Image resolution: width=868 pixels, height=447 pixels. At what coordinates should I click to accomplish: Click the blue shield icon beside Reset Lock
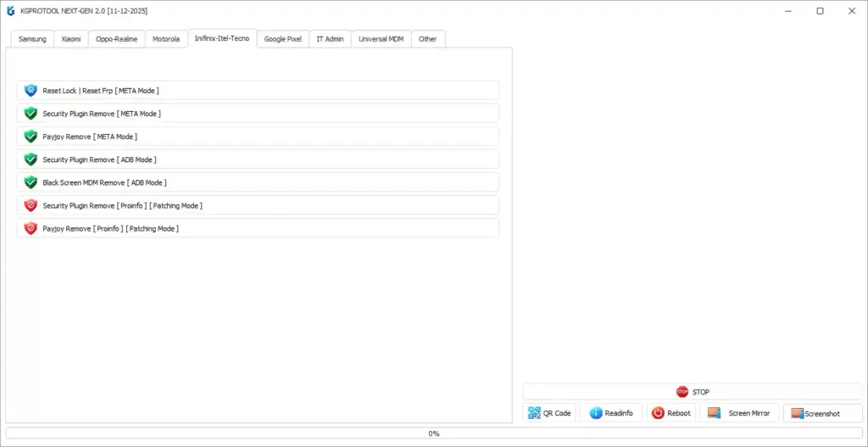[31, 90]
